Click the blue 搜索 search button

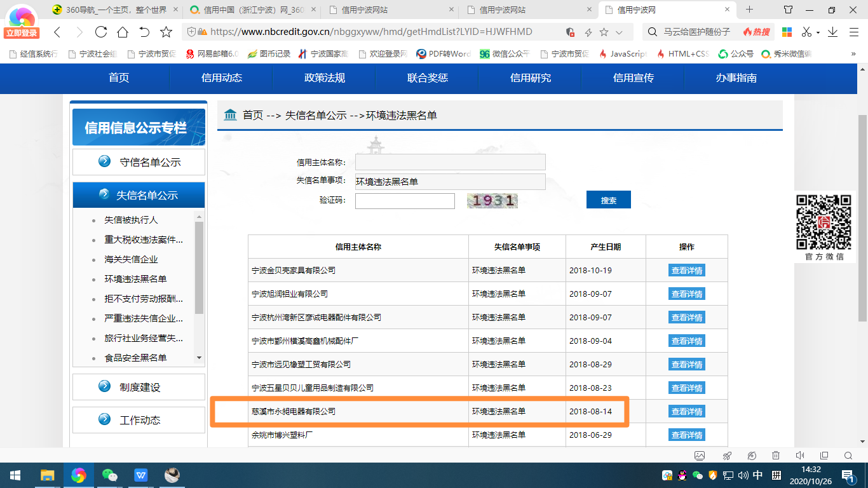[x=609, y=200]
